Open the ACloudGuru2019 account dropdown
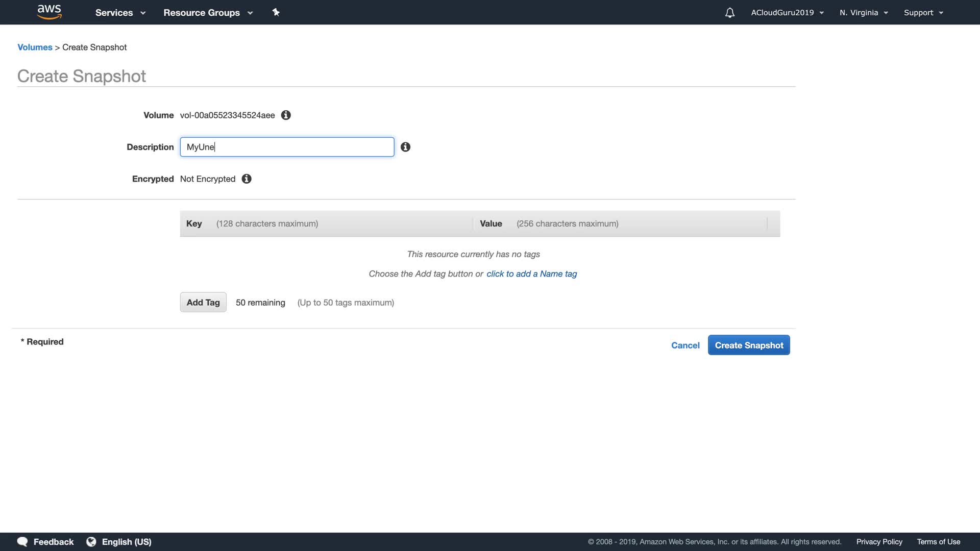The height and width of the screenshot is (551, 980). [787, 13]
